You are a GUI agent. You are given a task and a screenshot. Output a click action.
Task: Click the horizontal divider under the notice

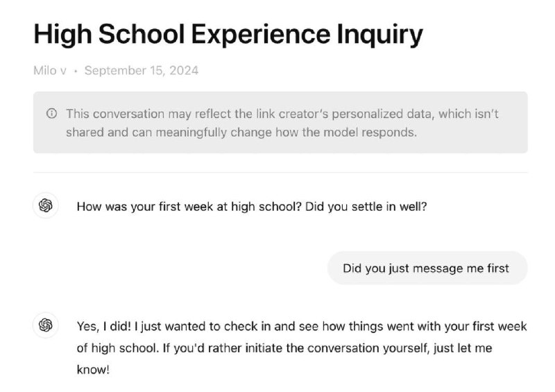coord(280,173)
